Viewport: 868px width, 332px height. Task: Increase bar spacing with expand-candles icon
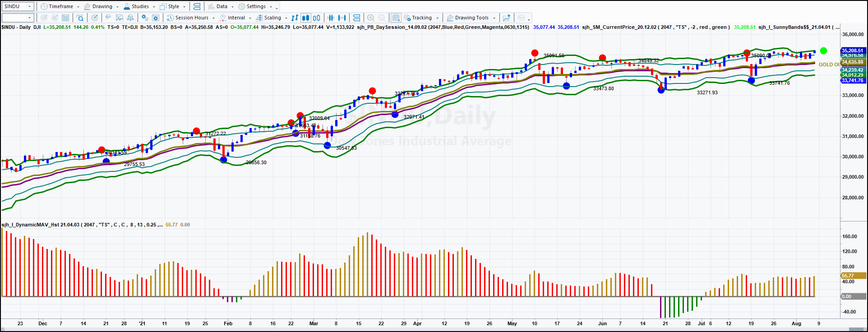click(x=342, y=18)
